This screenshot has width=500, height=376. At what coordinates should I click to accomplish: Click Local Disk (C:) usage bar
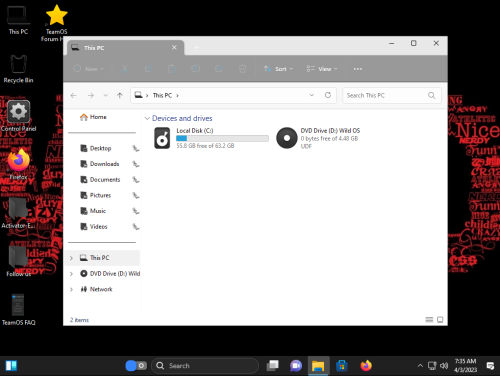222,138
